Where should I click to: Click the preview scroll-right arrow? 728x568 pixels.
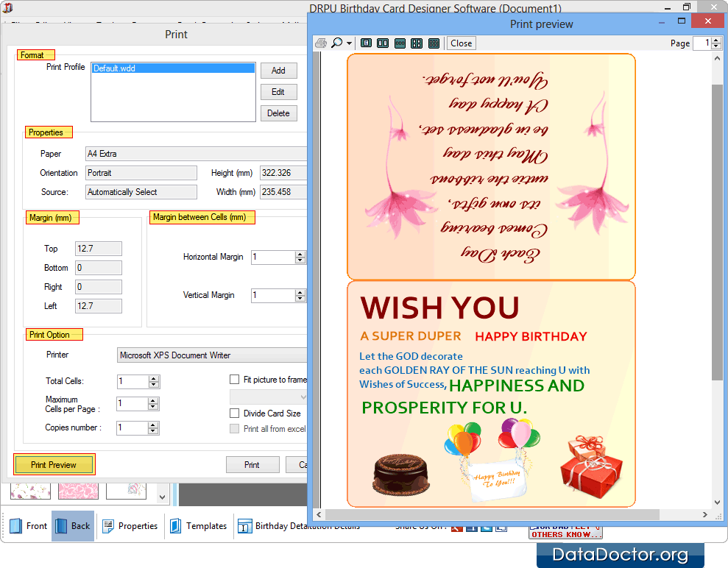(704, 514)
